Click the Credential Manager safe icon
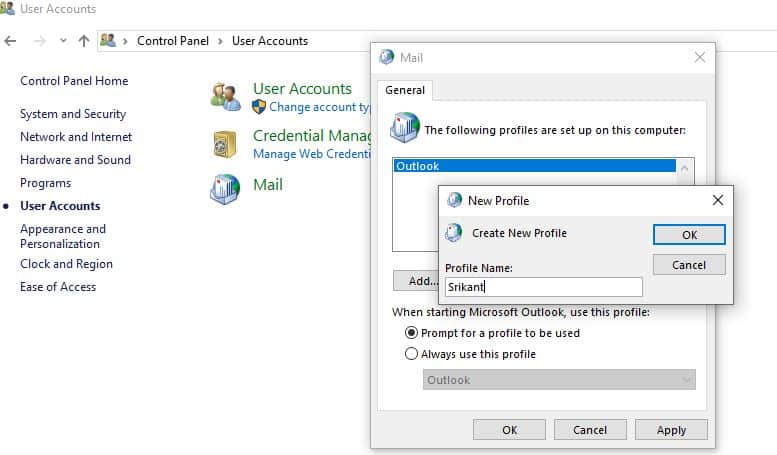The width and height of the screenshot is (777, 455). 224,144
